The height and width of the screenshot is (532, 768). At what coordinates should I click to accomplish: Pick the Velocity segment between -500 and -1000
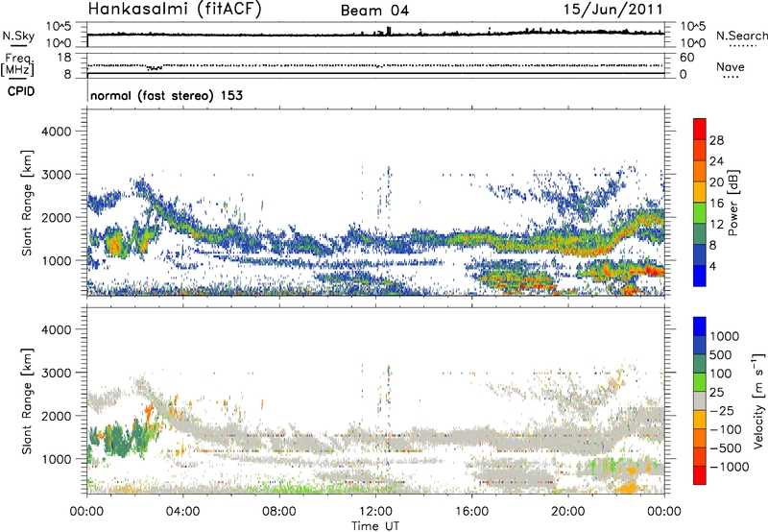700,456
